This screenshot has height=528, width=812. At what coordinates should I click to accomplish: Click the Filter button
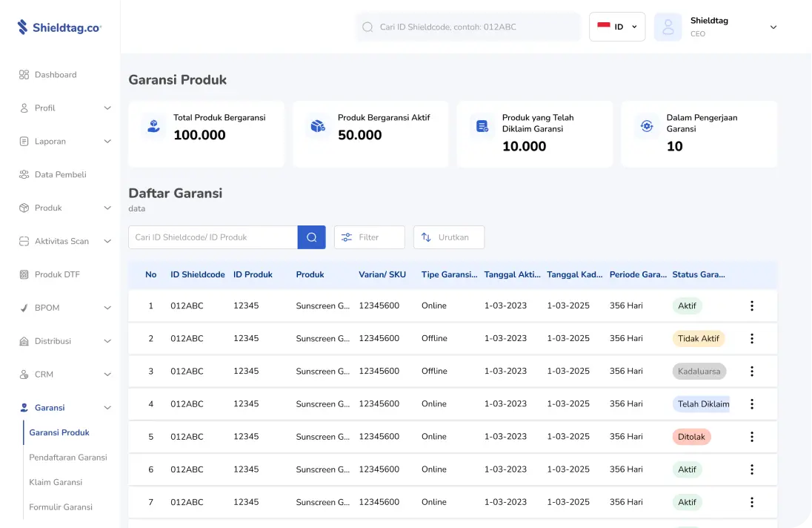(369, 237)
